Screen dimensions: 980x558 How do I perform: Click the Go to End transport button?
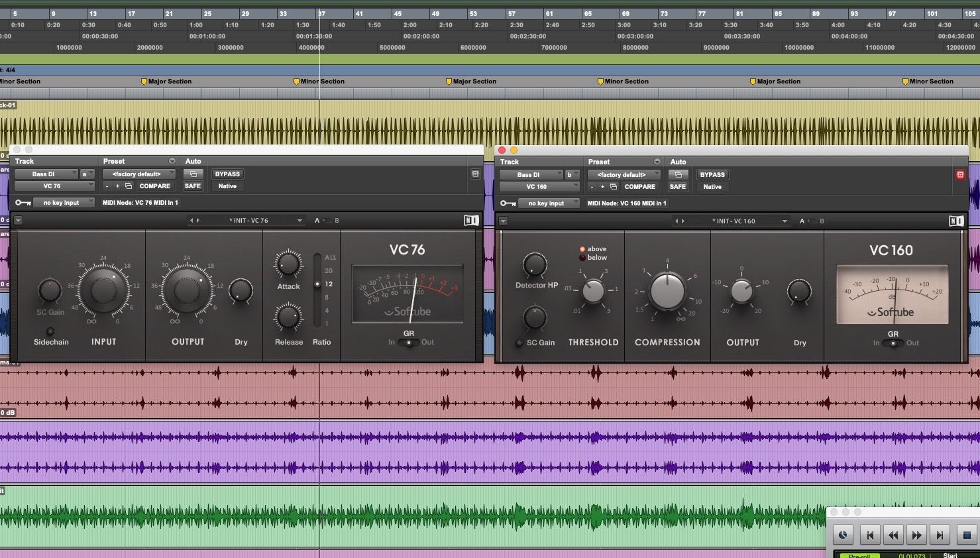tap(940, 535)
